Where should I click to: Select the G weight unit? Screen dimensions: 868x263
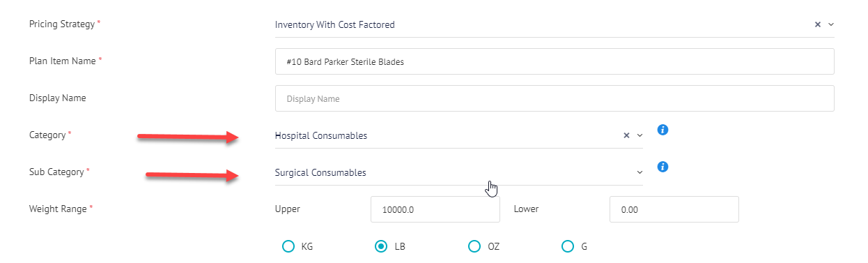tap(568, 246)
